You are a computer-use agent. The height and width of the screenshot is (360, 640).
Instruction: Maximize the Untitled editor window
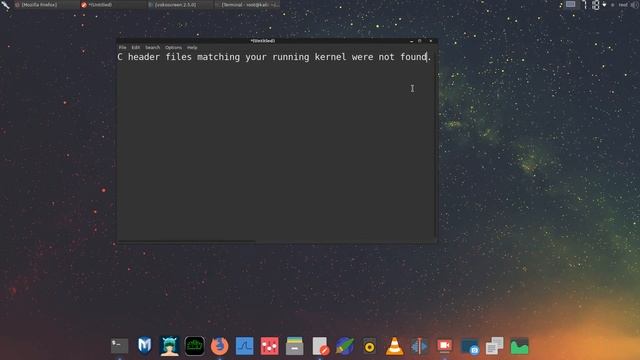(x=420, y=41)
